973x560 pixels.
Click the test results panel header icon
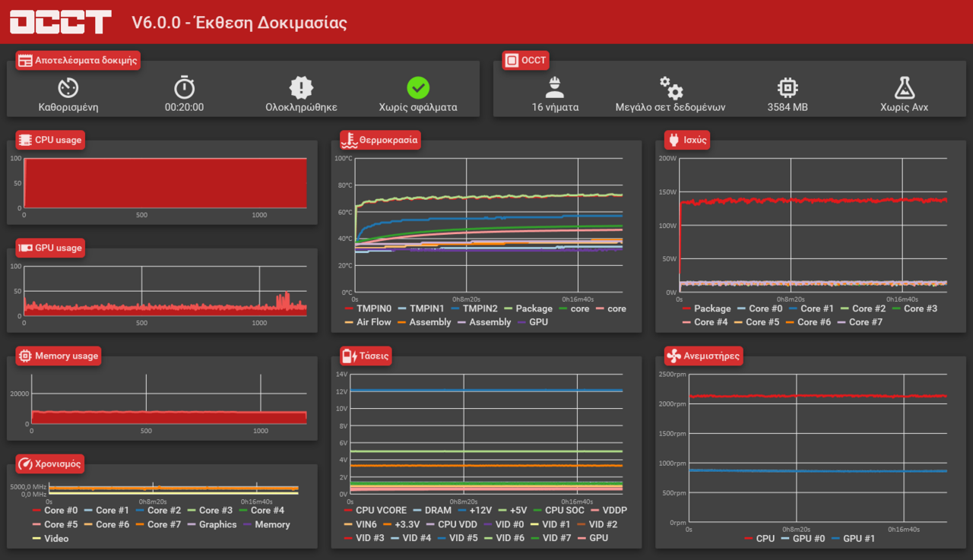click(25, 61)
